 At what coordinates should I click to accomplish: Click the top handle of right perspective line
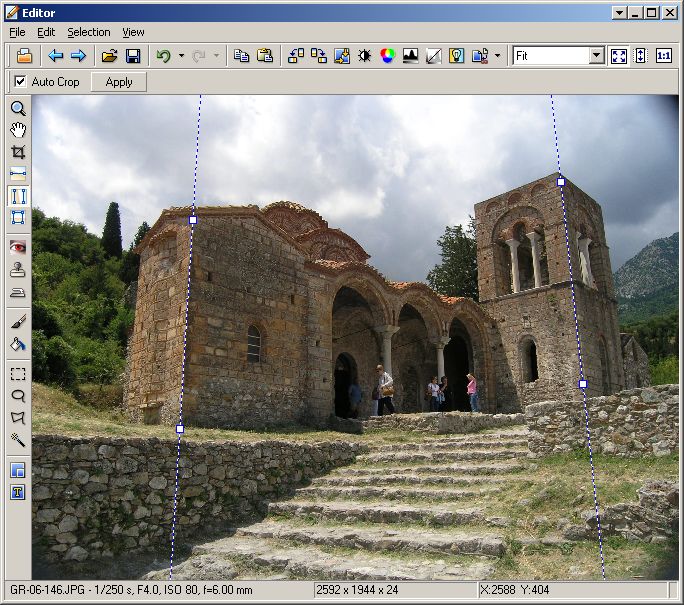coord(561,182)
